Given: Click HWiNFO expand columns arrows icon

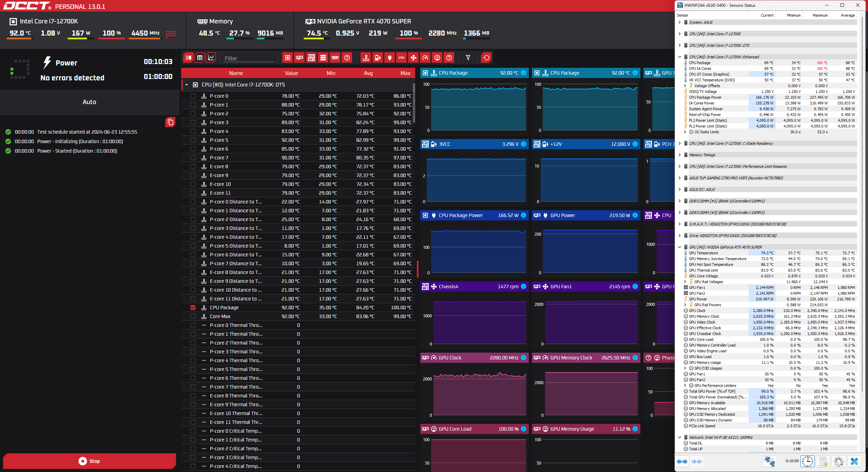Looking at the screenshot, I should [682, 461].
